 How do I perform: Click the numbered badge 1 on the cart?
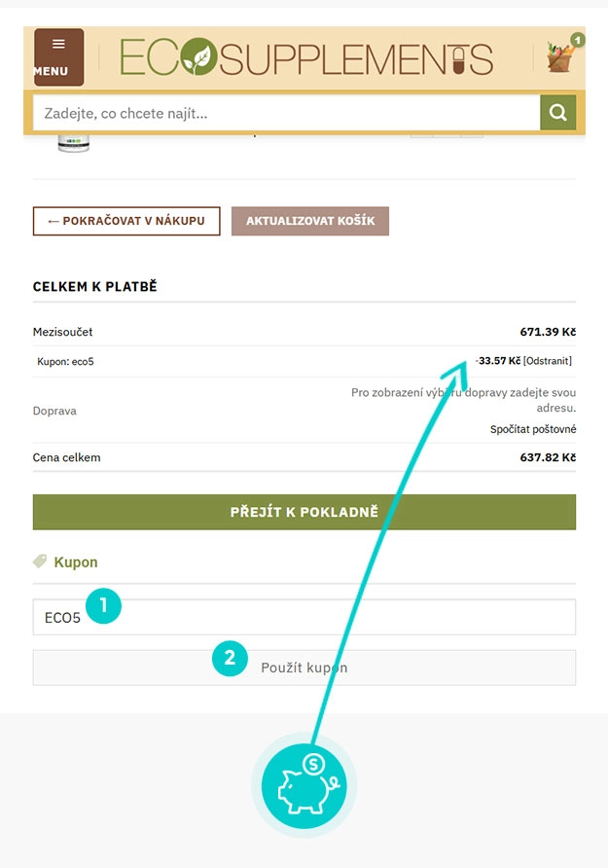point(577,40)
